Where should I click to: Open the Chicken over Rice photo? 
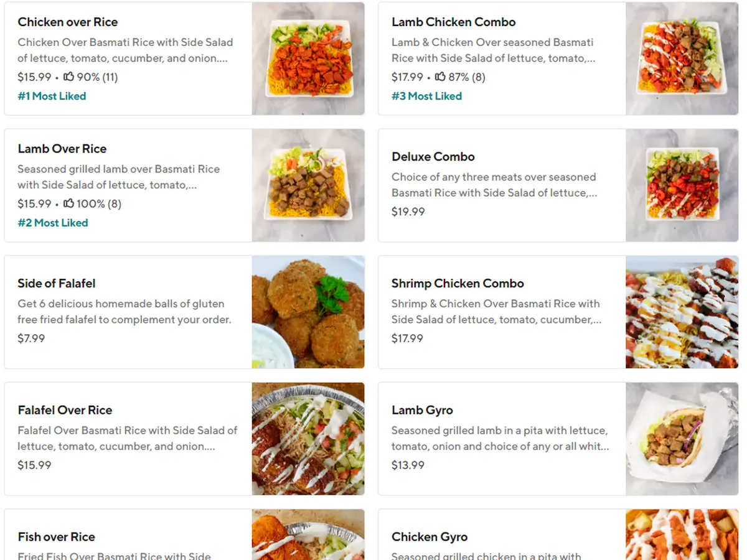308,58
